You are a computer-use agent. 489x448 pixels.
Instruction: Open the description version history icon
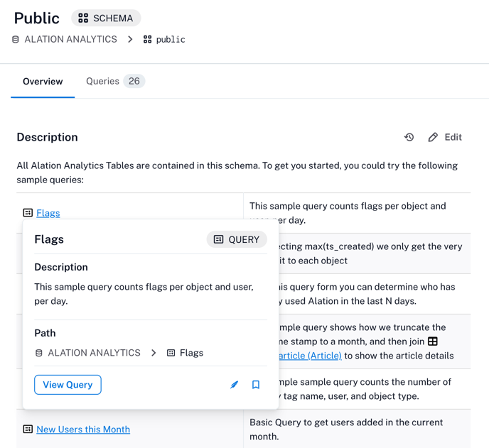click(x=409, y=137)
